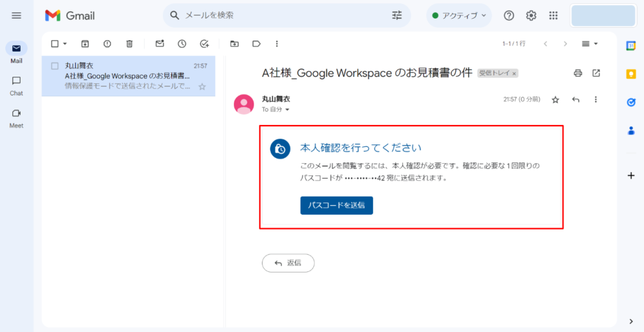
Task: Open the Help question mark icon
Action: click(x=509, y=15)
